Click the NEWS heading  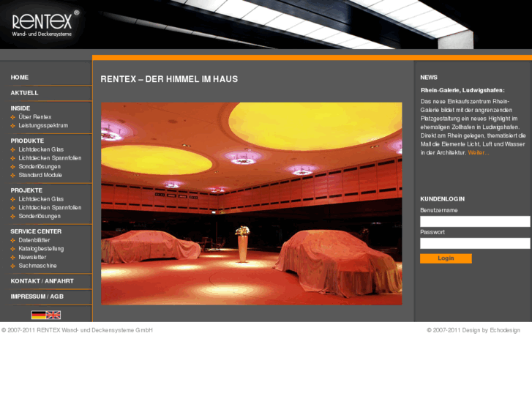point(429,78)
